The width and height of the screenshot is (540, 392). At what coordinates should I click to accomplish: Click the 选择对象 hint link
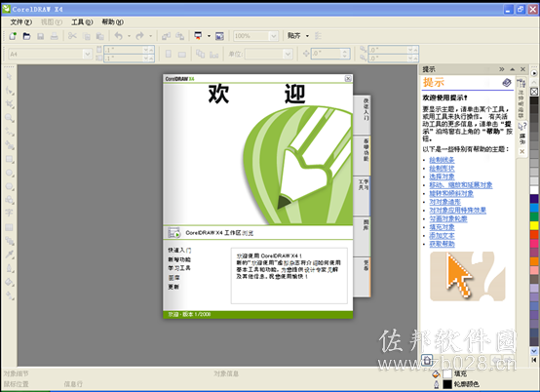(442, 177)
